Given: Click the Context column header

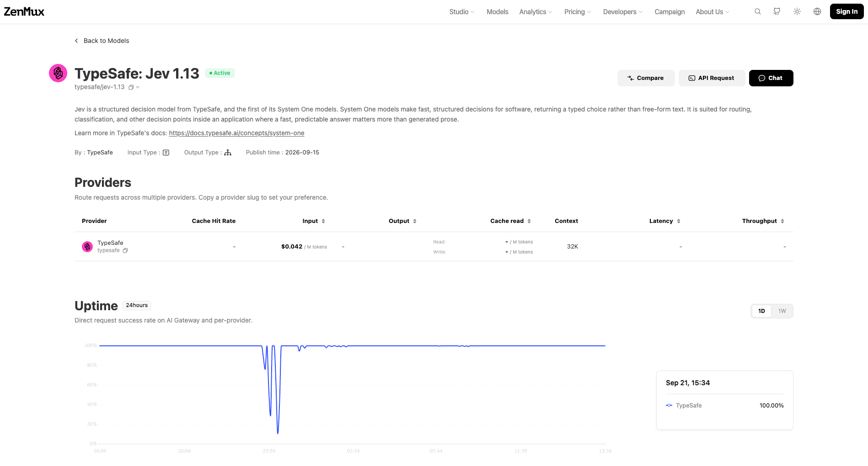Looking at the screenshot, I should (x=566, y=221).
